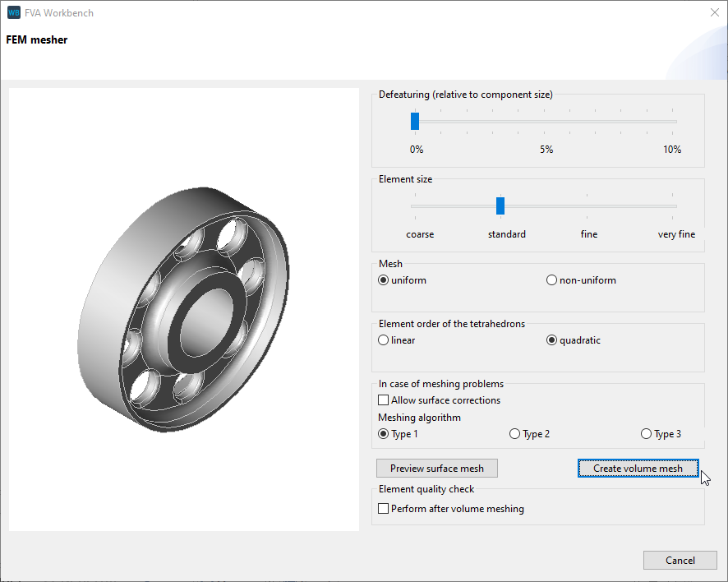
Task: Enable Allow surface corrections
Action: 383,400
